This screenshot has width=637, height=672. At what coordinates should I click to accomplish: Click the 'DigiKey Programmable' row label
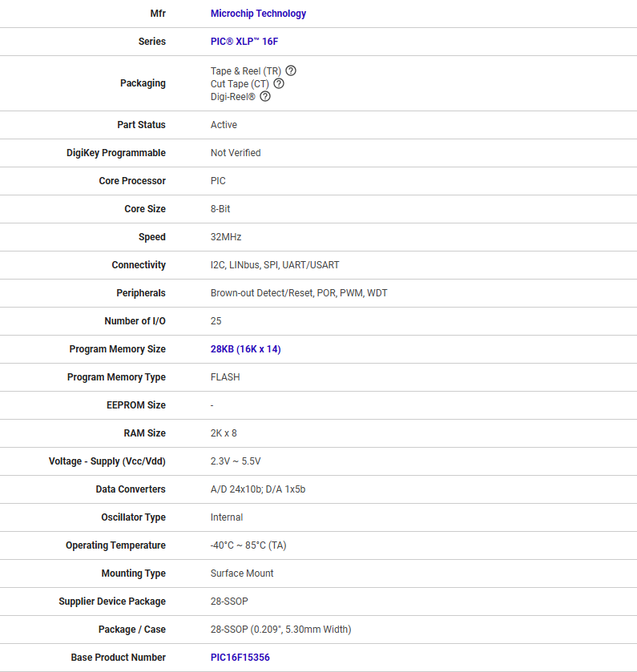click(x=115, y=152)
